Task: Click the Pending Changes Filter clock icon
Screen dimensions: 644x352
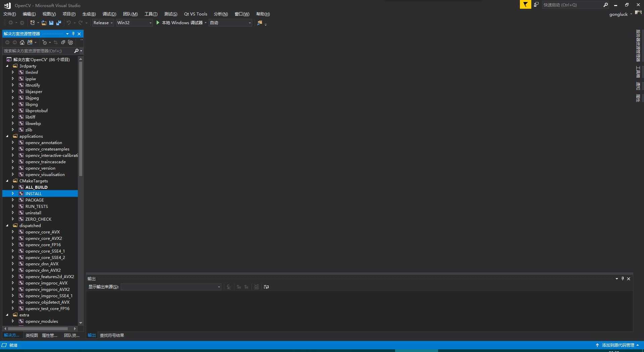Action: (x=45, y=42)
